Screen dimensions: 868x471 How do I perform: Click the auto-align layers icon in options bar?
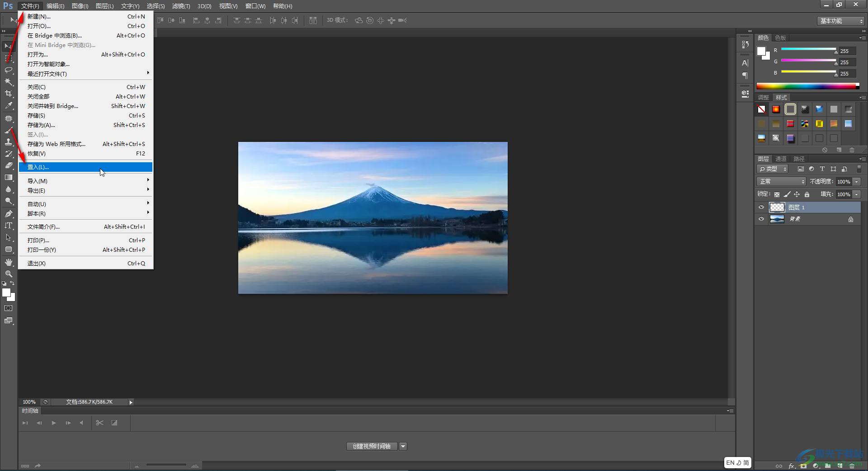tap(313, 20)
